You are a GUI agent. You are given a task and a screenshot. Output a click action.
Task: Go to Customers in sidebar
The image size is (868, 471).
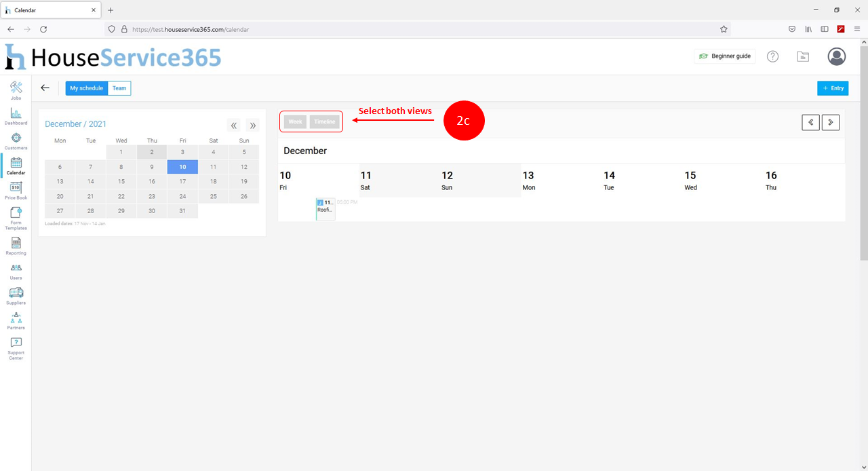coord(16,140)
